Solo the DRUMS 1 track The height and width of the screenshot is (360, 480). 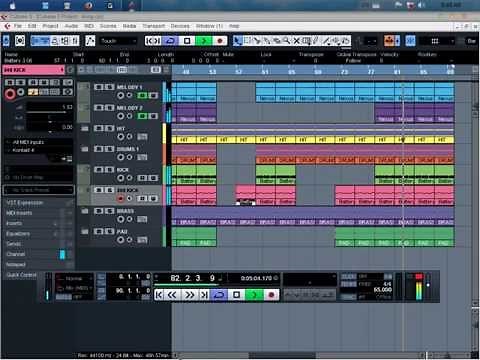pos(109,149)
